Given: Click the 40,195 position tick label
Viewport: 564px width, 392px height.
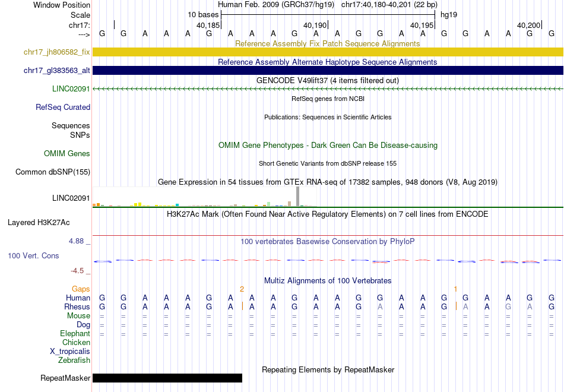Looking at the screenshot, I should click(422, 25).
